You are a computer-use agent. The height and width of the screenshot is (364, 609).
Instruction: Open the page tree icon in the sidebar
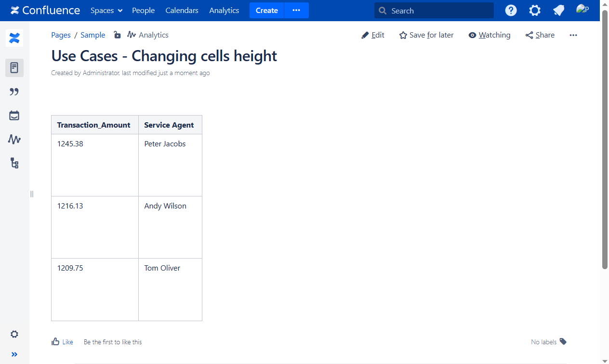click(x=14, y=164)
